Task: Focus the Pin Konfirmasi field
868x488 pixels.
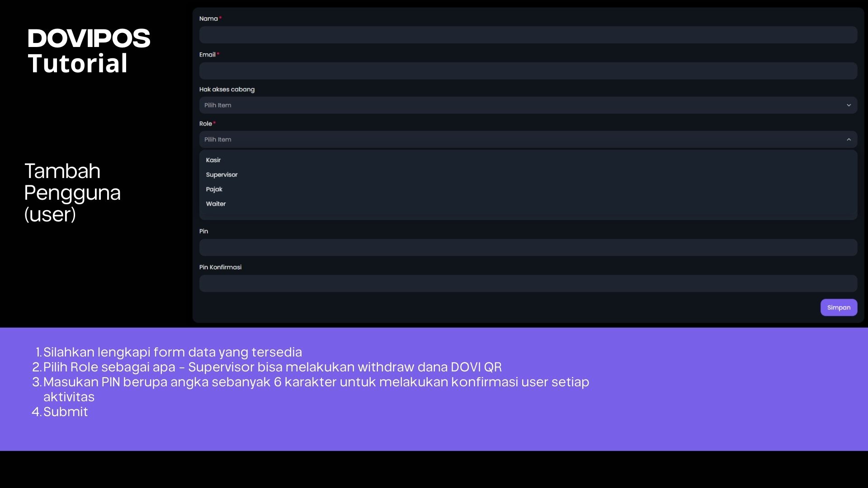Action: [x=528, y=284]
